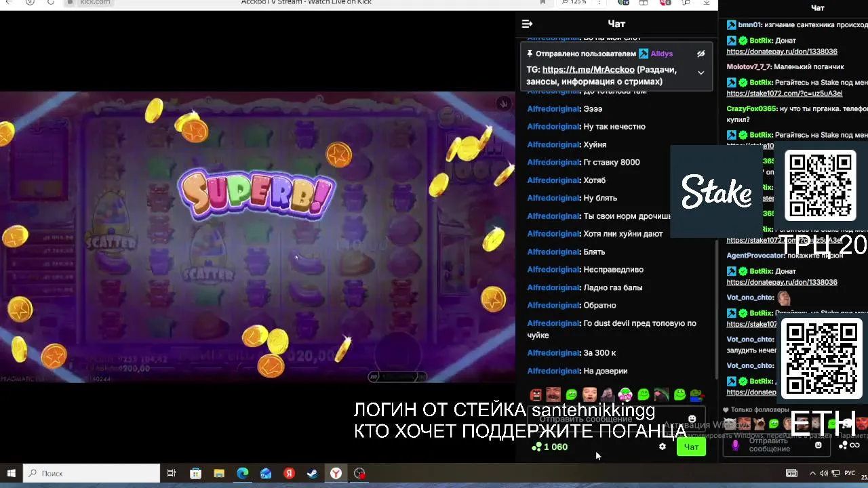The width and height of the screenshot is (868, 488).
Task: Bookmark the page in address bar
Action: [x=542, y=3]
